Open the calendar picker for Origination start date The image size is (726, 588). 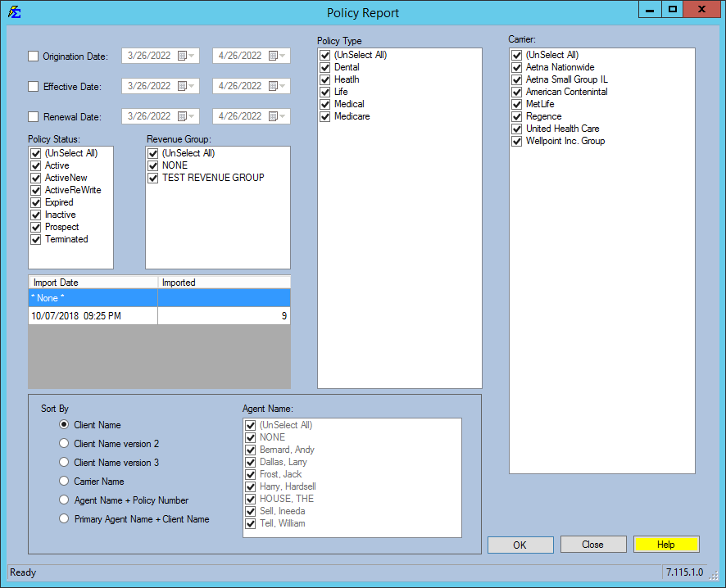click(x=183, y=55)
